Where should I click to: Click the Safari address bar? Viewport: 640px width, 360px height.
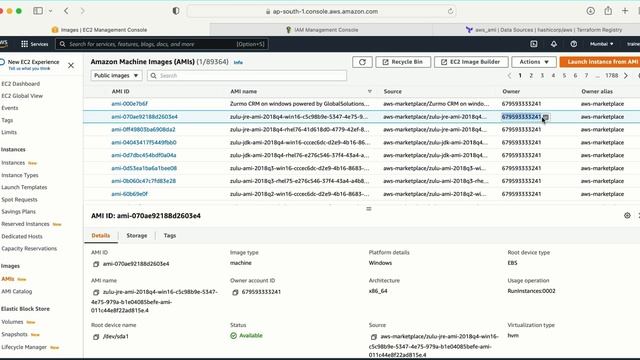(x=322, y=11)
